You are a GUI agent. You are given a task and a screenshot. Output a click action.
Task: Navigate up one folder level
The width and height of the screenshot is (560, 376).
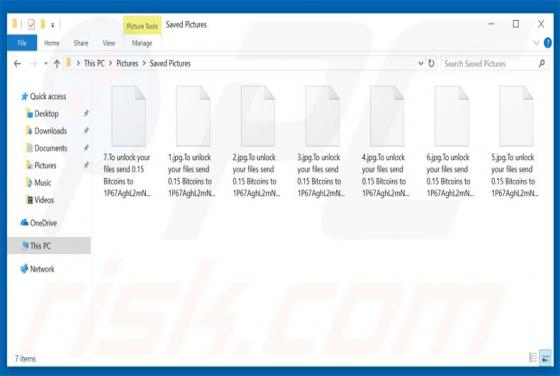57,64
